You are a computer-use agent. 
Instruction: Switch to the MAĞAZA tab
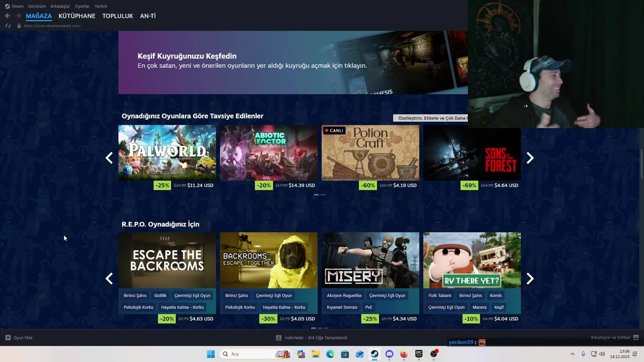39,16
